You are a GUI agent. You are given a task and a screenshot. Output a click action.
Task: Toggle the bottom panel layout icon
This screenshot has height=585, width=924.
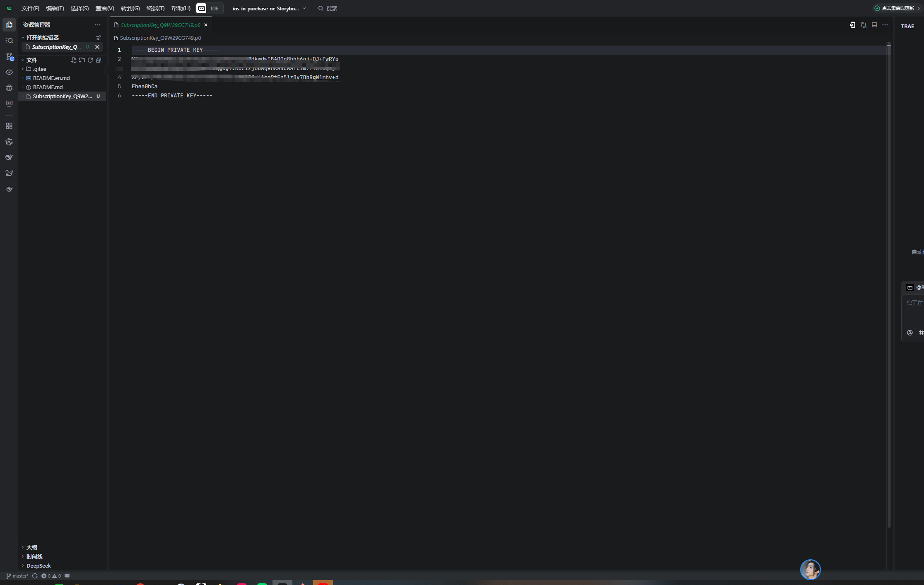click(x=874, y=25)
